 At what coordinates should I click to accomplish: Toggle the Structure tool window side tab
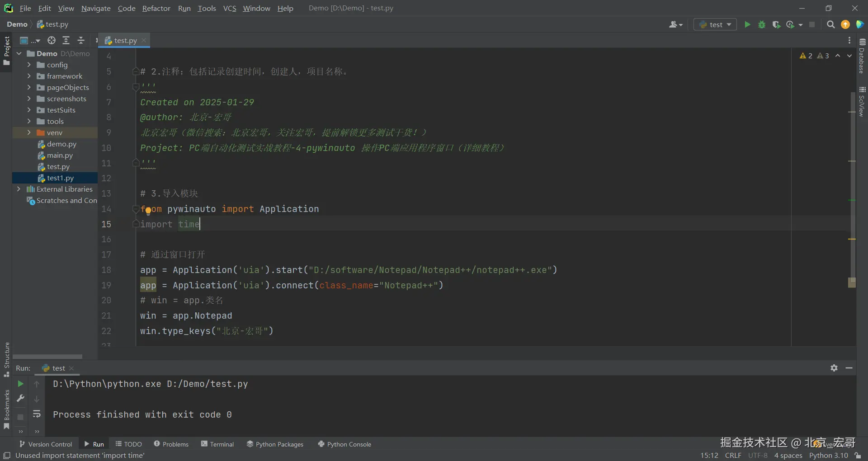6,359
